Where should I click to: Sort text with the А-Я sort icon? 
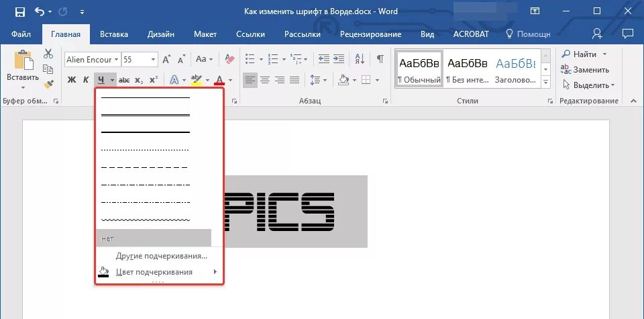(x=360, y=60)
